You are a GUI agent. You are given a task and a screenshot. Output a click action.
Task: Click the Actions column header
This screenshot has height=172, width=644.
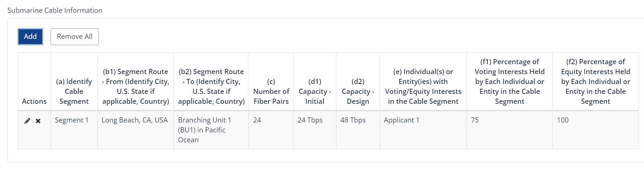[x=34, y=101]
